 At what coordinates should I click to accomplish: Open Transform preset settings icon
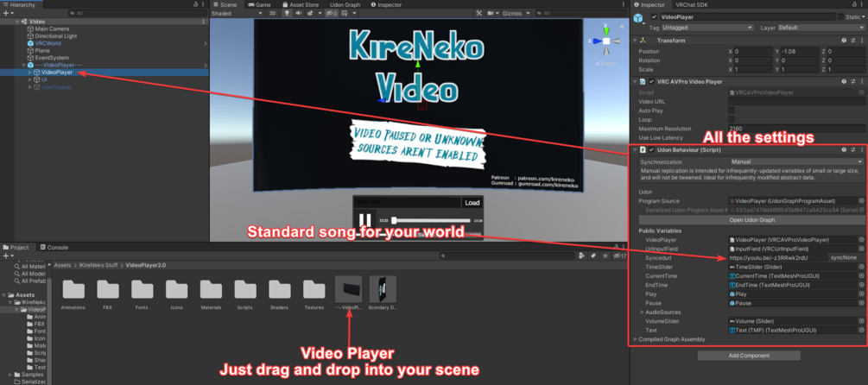click(x=853, y=41)
